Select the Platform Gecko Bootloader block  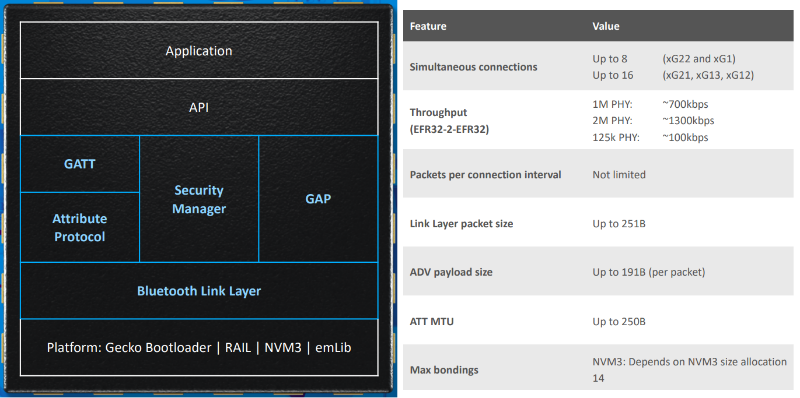point(199,347)
